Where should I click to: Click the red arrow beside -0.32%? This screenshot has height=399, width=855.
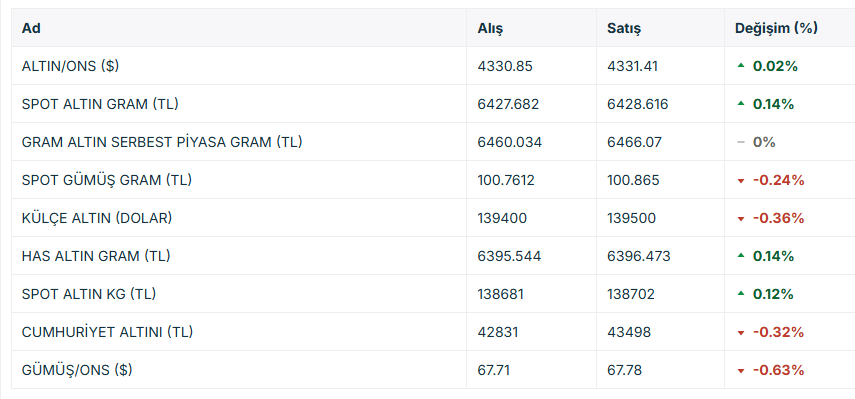tap(740, 333)
